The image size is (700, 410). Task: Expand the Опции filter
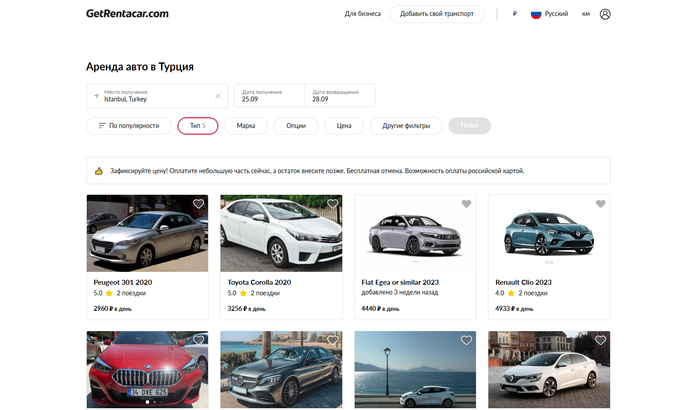(295, 126)
